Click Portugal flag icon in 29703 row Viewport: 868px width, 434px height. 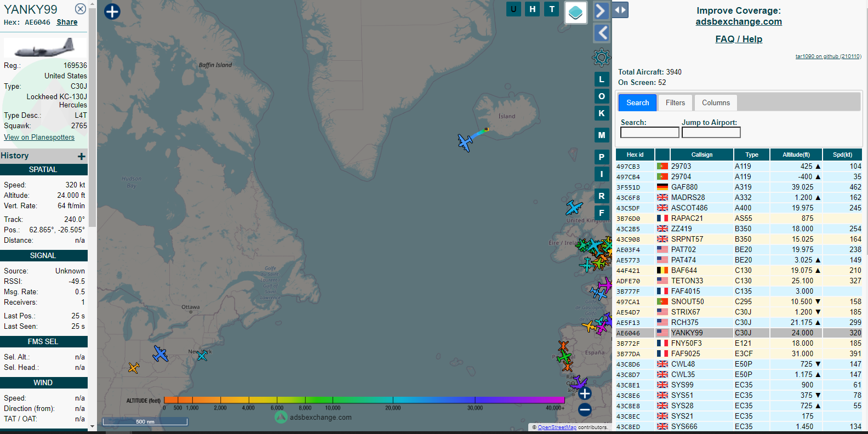[663, 166]
